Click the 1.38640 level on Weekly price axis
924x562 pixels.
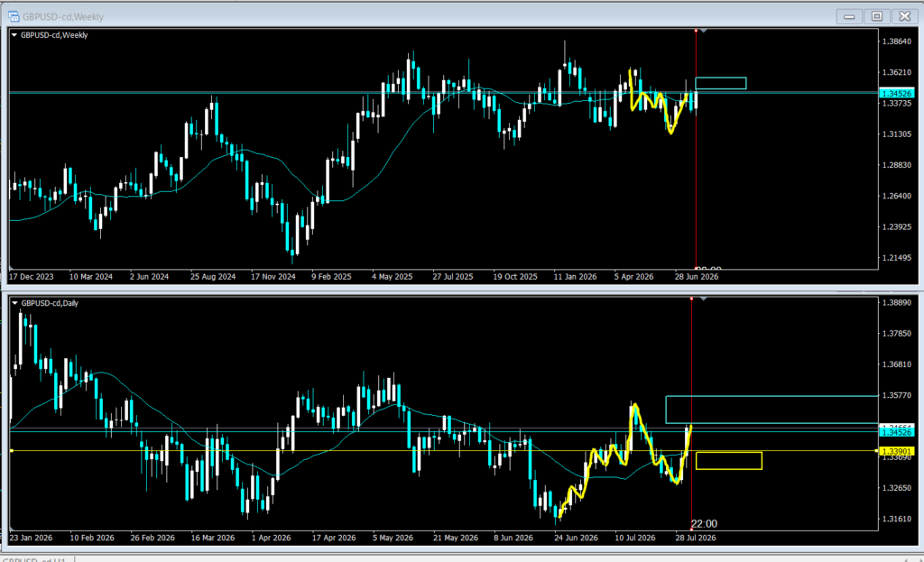point(897,41)
